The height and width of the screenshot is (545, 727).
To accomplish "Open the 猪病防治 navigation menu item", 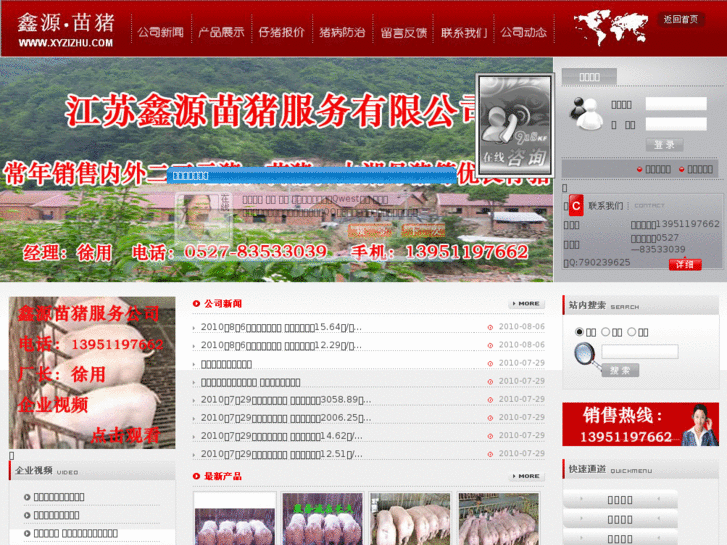I will [342, 32].
